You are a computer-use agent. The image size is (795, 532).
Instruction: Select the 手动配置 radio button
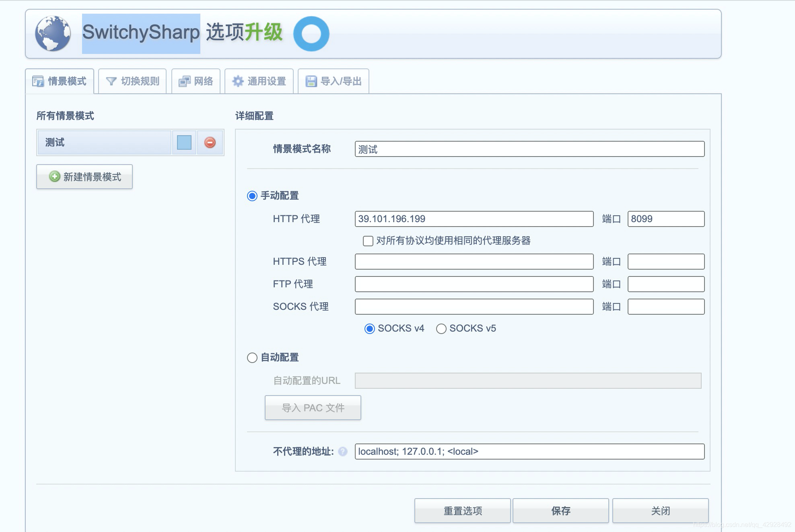click(x=252, y=196)
